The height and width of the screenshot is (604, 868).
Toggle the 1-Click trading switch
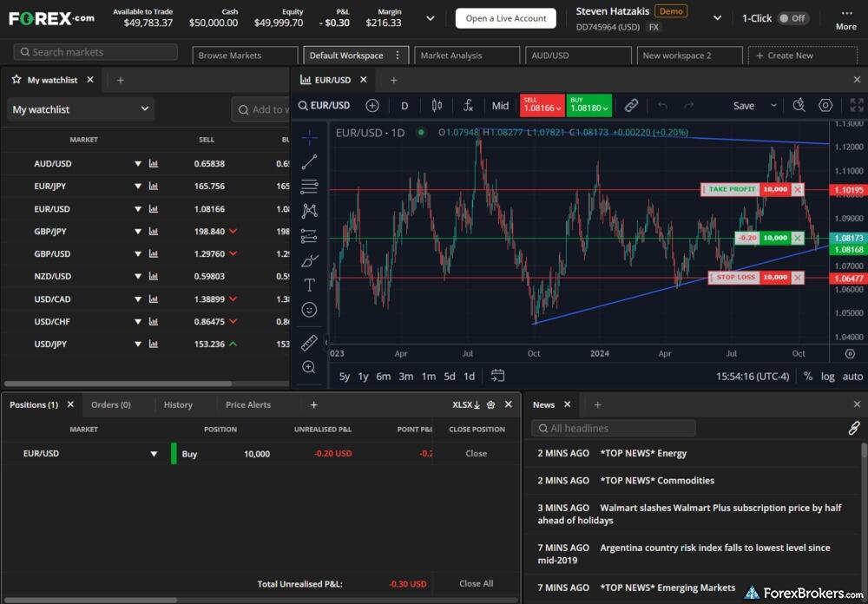point(792,18)
